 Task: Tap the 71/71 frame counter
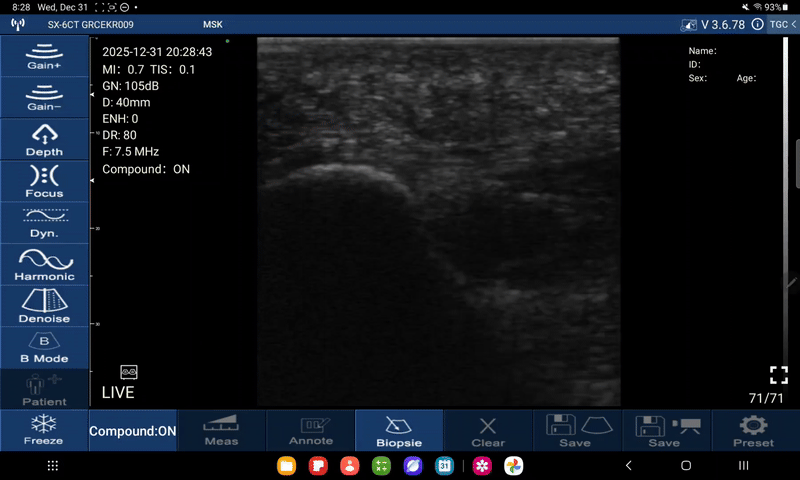tap(766, 398)
